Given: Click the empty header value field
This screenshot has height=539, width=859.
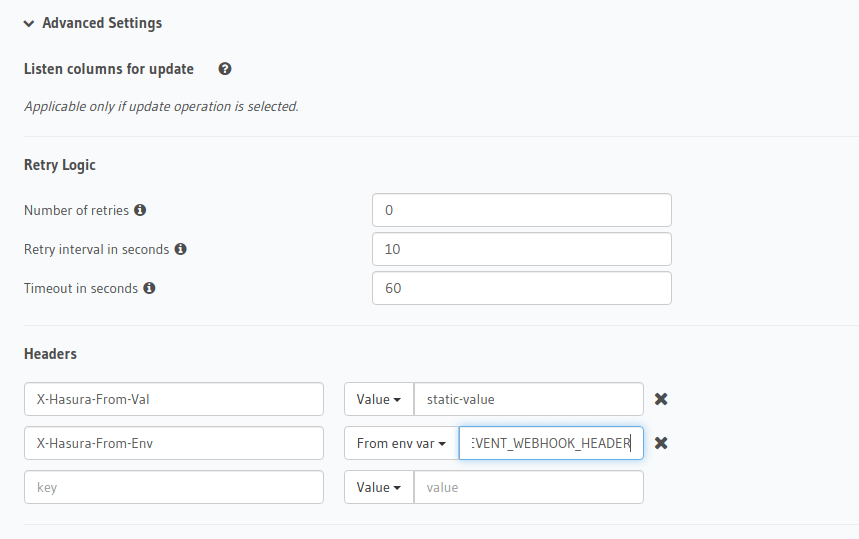Looking at the screenshot, I should (x=528, y=487).
